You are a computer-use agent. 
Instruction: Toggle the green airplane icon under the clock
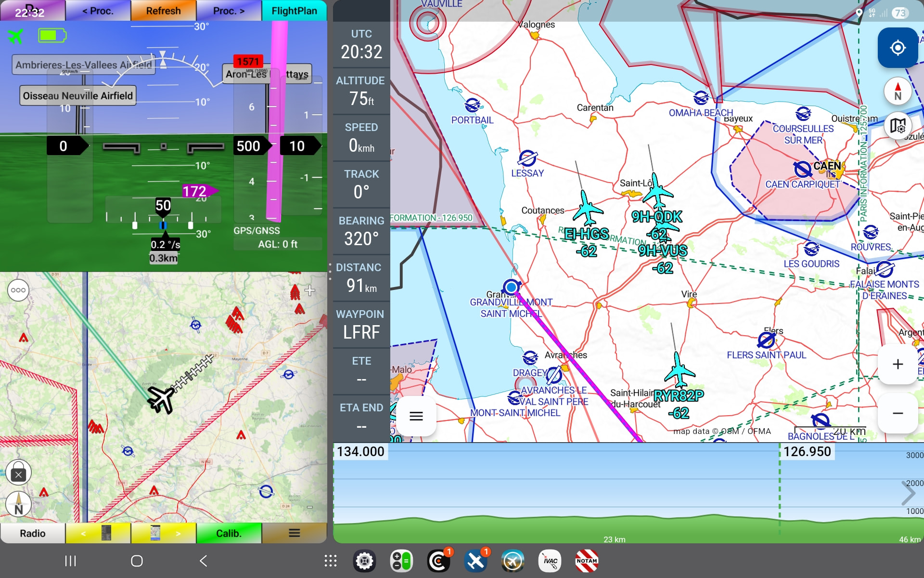[15, 36]
